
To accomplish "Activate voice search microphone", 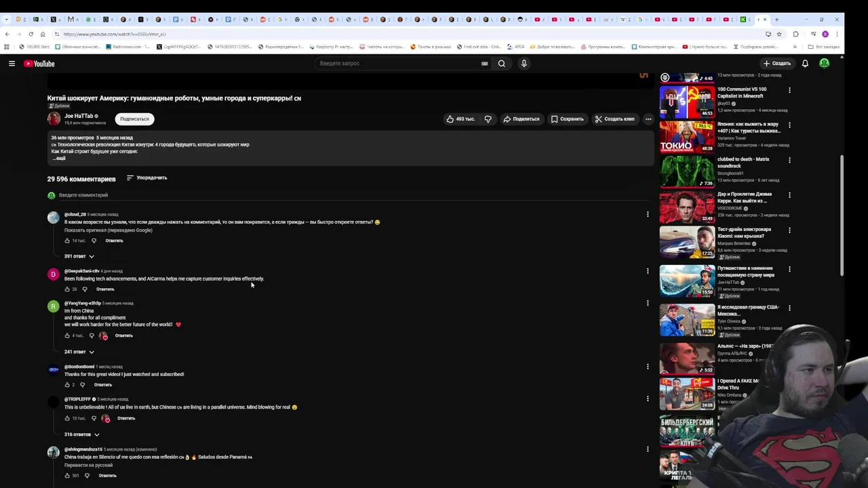I will [524, 63].
